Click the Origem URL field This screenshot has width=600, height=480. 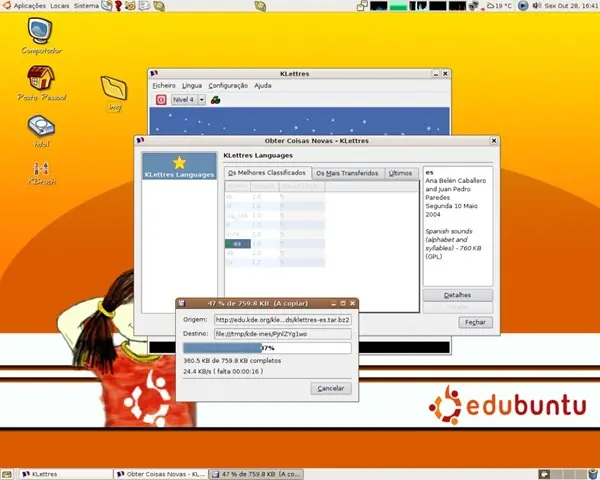(x=282, y=320)
